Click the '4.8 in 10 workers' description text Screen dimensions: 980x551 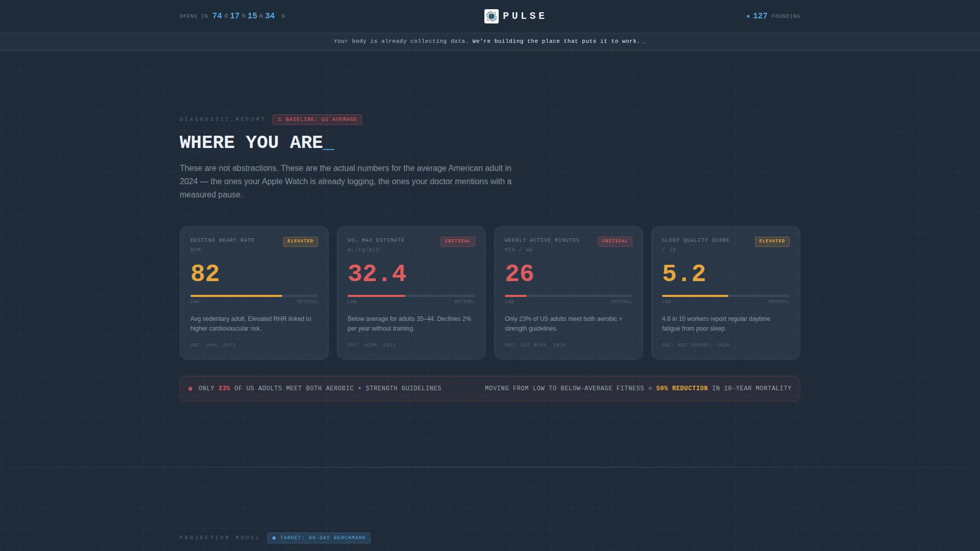(x=716, y=323)
